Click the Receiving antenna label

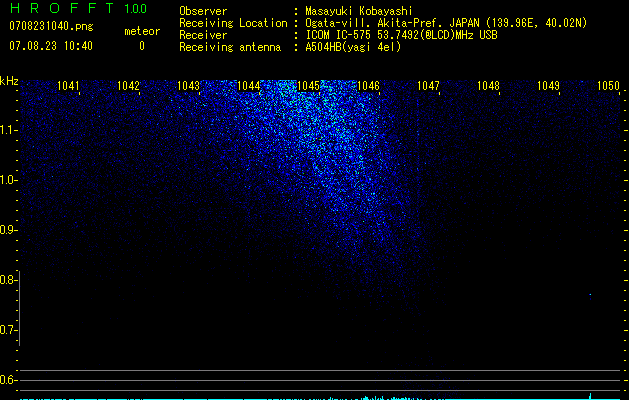(230, 47)
